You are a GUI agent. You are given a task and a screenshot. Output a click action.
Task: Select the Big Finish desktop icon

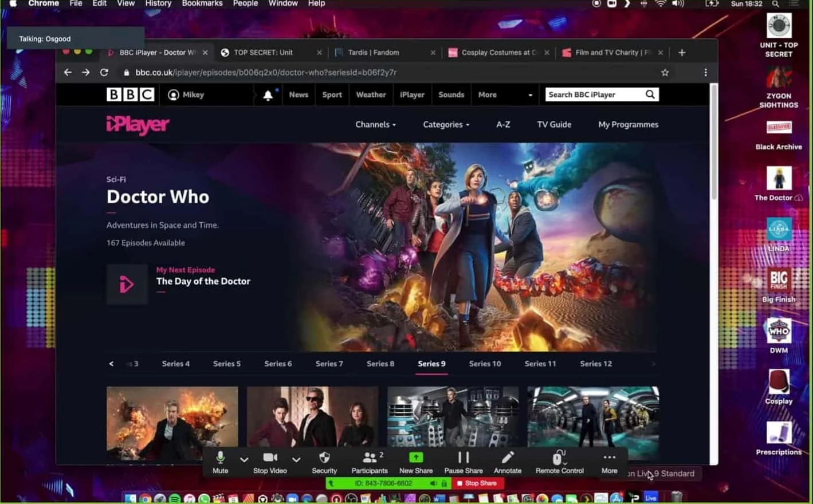[x=779, y=285]
